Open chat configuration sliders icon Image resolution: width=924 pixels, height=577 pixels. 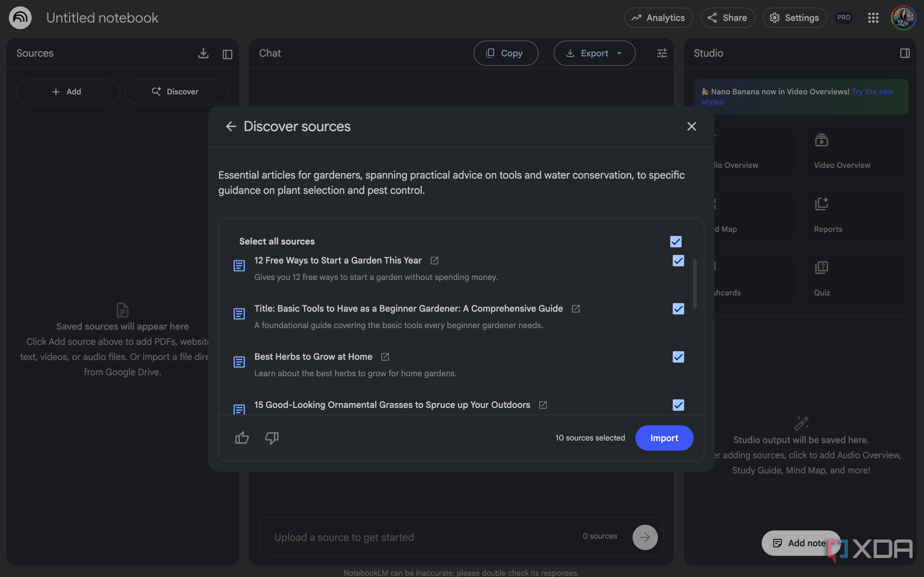662,54
